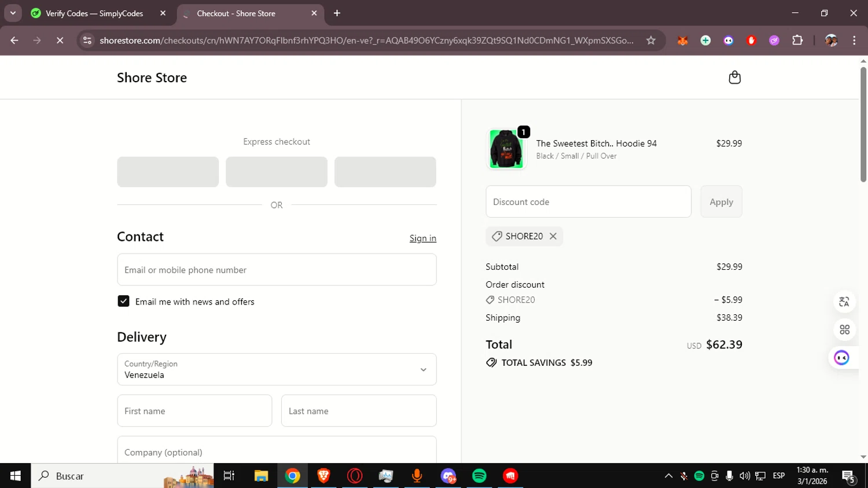
Task: Open volume control in system tray
Action: point(745,476)
